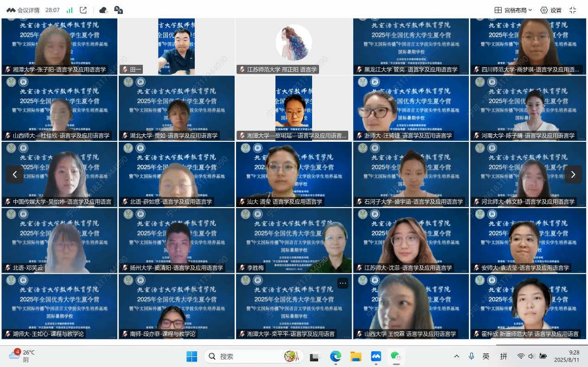Click muted mic icon beside 北语-邓笑云
Viewport: 588px width, 367px height.
click(x=8, y=268)
